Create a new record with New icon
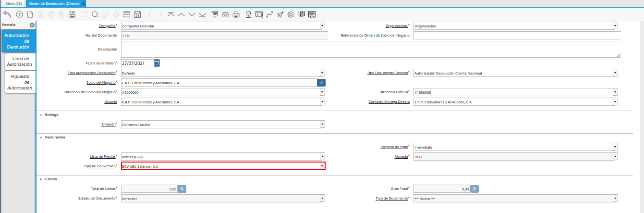This screenshot has height=213, width=644. point(30,14)
